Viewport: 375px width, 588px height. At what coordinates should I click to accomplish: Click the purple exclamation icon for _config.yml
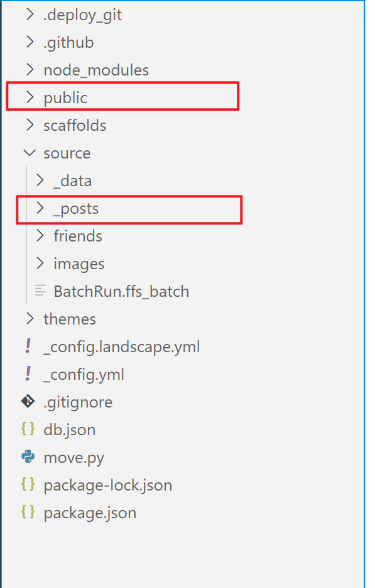pos(28,374)
